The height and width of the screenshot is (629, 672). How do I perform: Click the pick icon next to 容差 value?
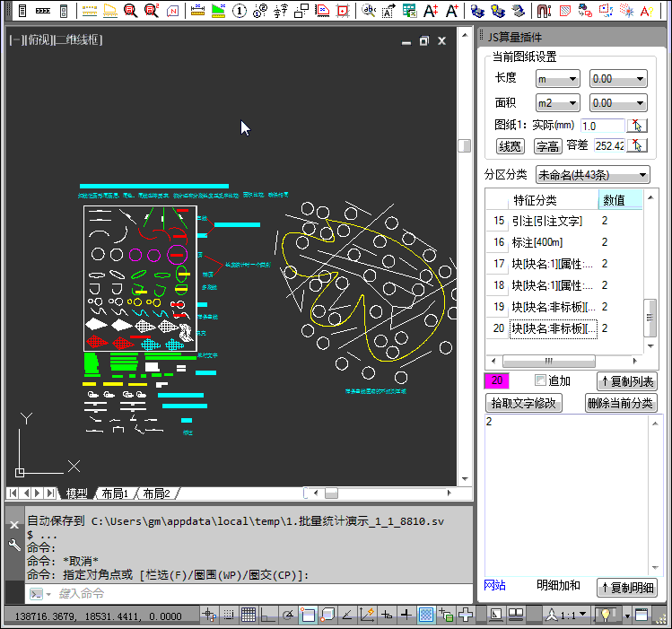(x=637, y=145)
